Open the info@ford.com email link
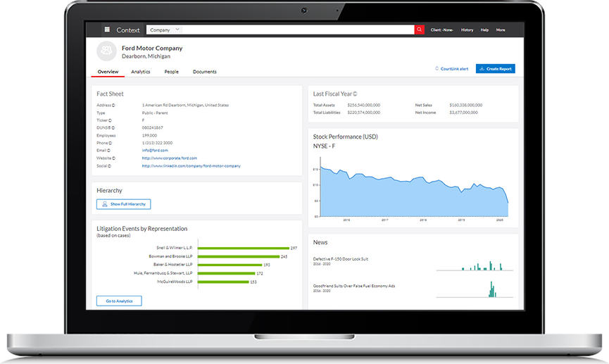Viewport: 609px width, 364px height. pos(155,151)
